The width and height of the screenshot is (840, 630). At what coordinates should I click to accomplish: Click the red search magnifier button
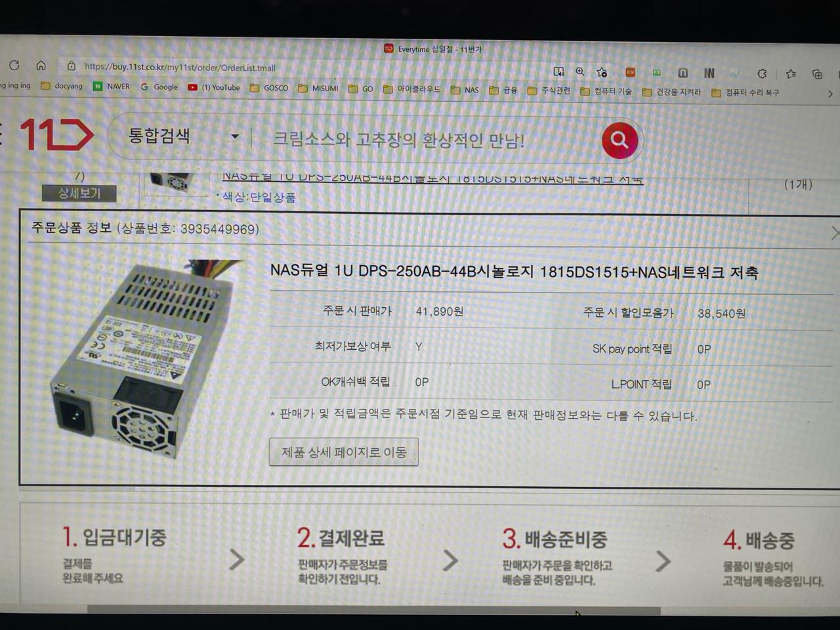pos(619,139)
